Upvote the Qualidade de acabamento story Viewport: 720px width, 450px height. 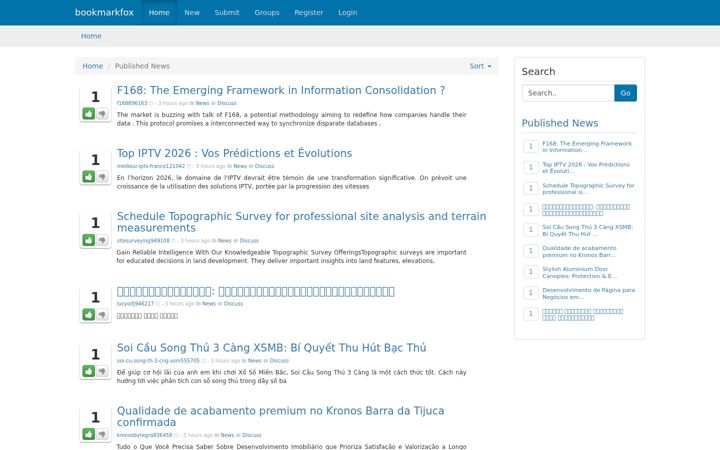click(x=89, y=434)
